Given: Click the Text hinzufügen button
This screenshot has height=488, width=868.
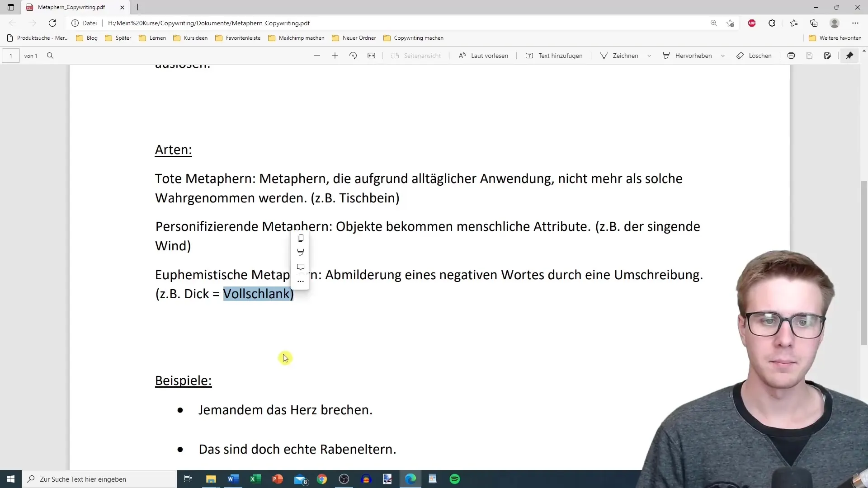Looking at the screenshot, I should pos(554,56).
